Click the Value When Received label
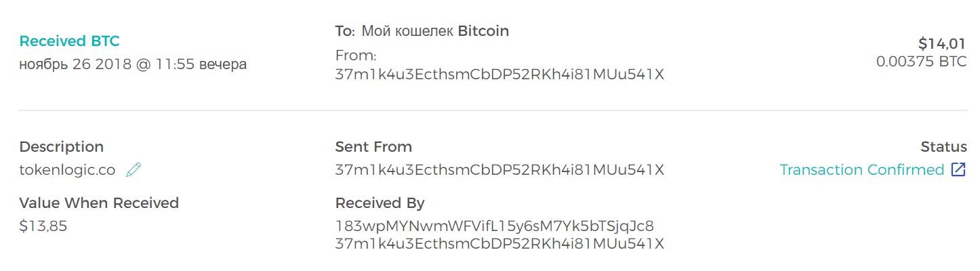Image resolution: width=980 pixels, height=271 pixels. point(99,203)
